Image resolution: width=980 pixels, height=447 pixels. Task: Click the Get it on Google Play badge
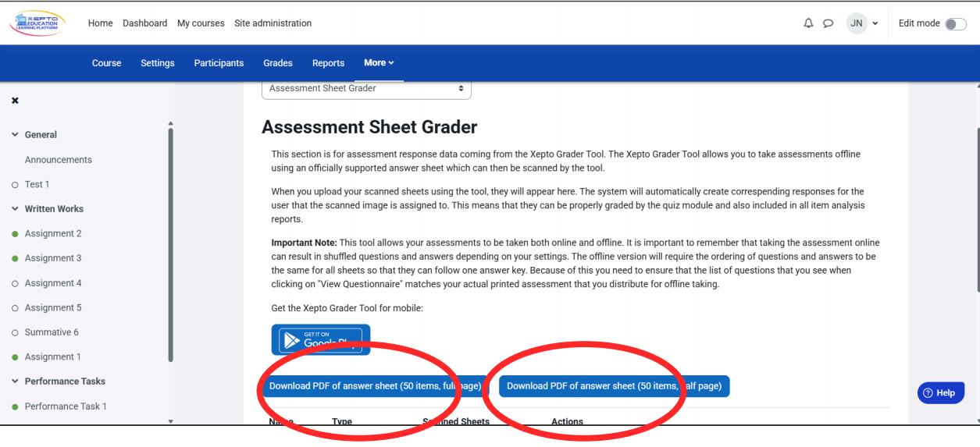321,340
